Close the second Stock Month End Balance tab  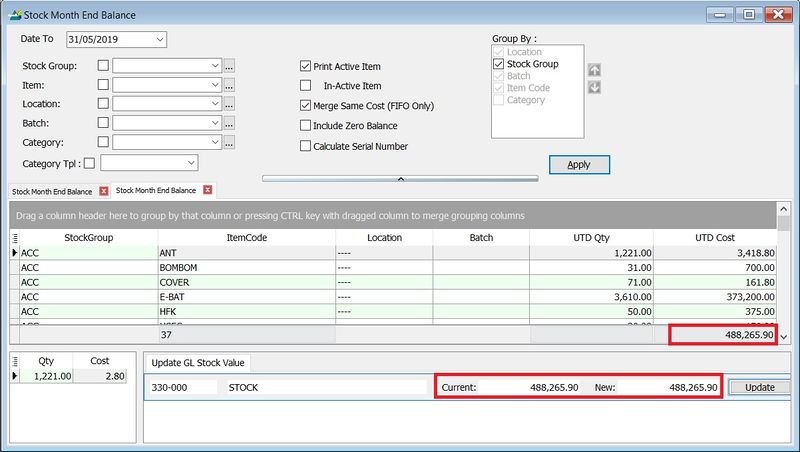click(x=207, y=190)
